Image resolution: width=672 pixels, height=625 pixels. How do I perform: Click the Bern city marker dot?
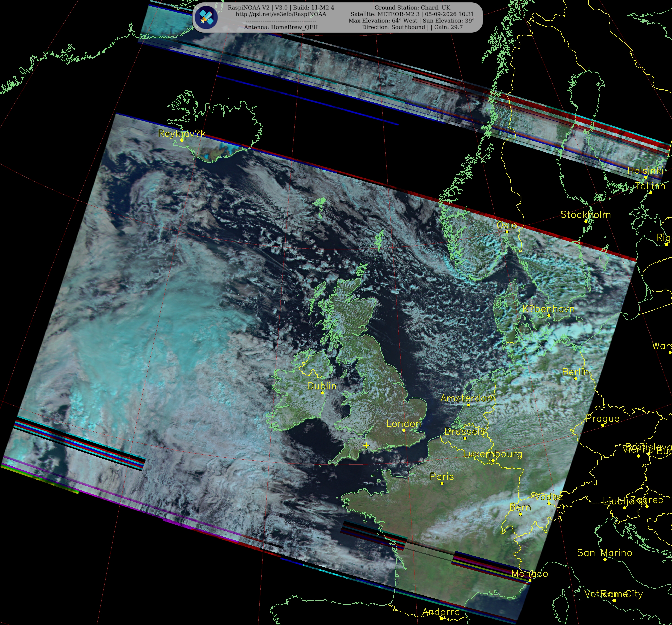(x=520, y=514)
